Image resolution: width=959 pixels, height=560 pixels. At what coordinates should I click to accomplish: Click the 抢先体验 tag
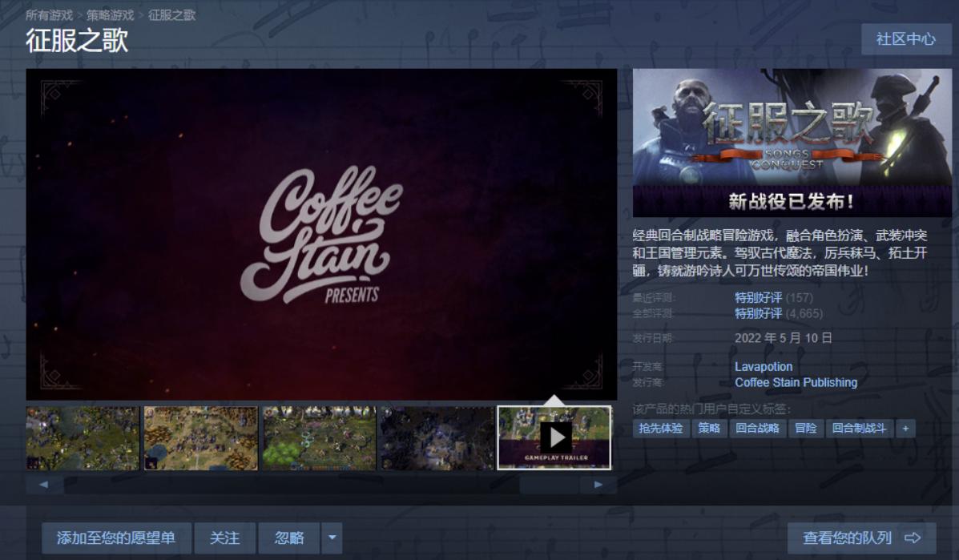661,428
